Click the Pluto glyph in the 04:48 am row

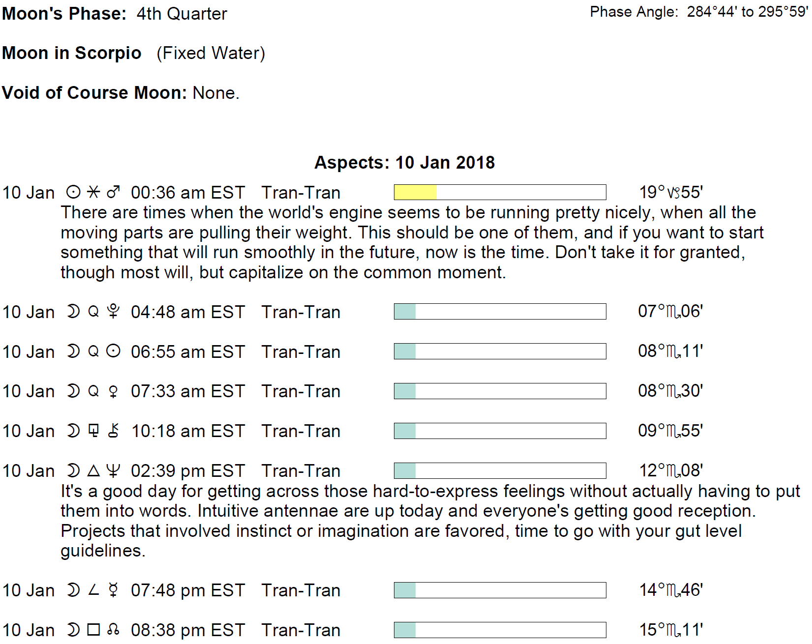coord(114,312)
